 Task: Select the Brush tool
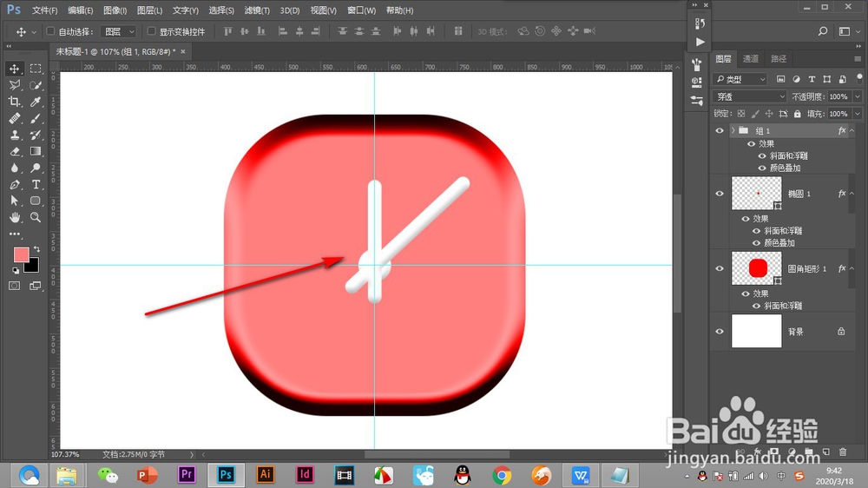tap(36, 119)
